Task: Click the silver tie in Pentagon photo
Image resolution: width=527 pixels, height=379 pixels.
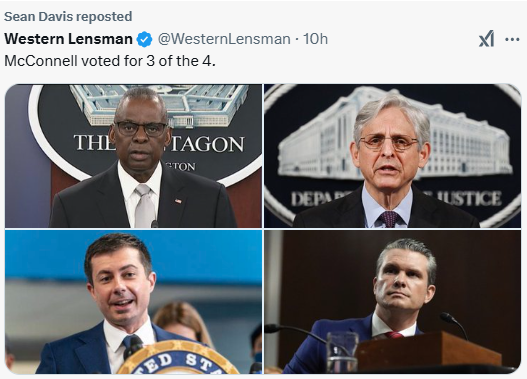Action: click(x=145, y=206)
